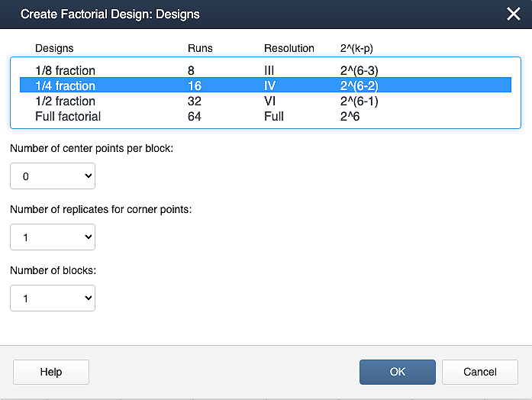
Task: Click the 8 runs value in the list
Action: click(x=191, y=71)
